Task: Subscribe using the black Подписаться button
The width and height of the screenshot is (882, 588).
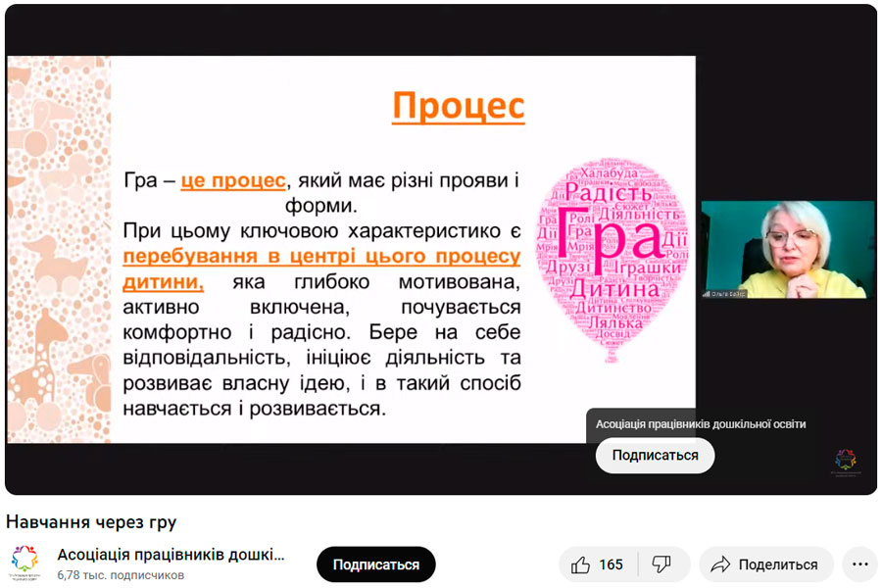Action: 375,564
